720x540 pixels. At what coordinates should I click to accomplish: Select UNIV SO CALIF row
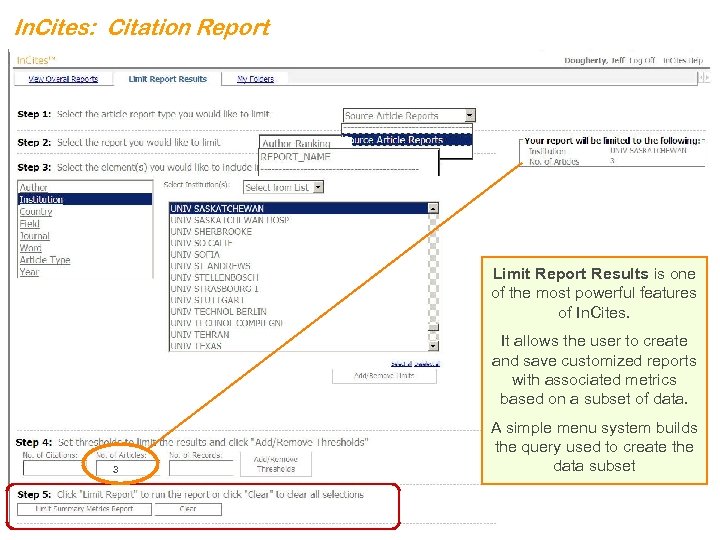pos(298,243)
